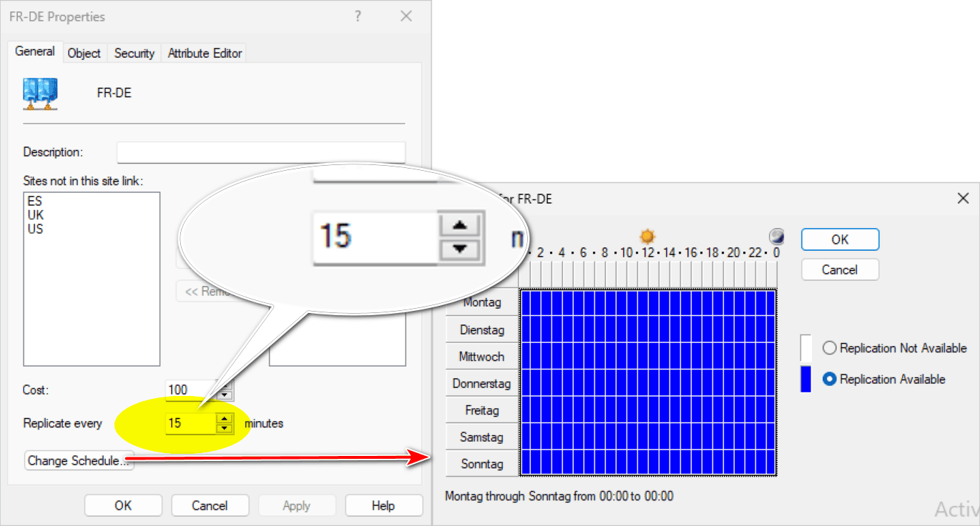The width and height of the screenshot is (980, 526).
Task: Click the moon icon above midnight
Action: click(x=775, y=237)
